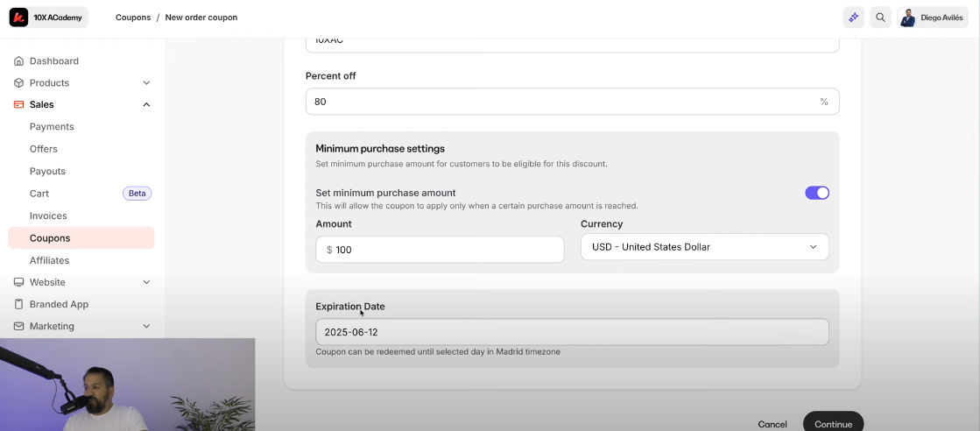The width and height of the screenshot is (980, 431).
Task: Disable the minimum purchase amount toggle
Action: click(x=816, y=193)
